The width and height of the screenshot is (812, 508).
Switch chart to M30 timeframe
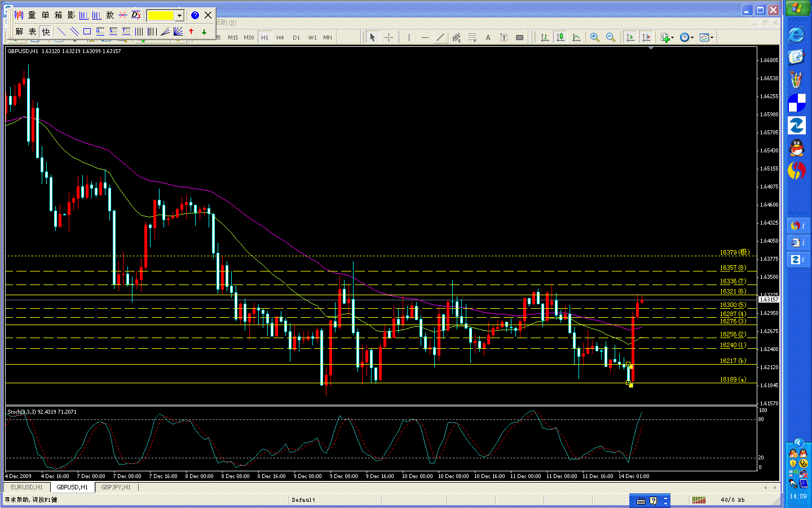(x=249, y=37)
